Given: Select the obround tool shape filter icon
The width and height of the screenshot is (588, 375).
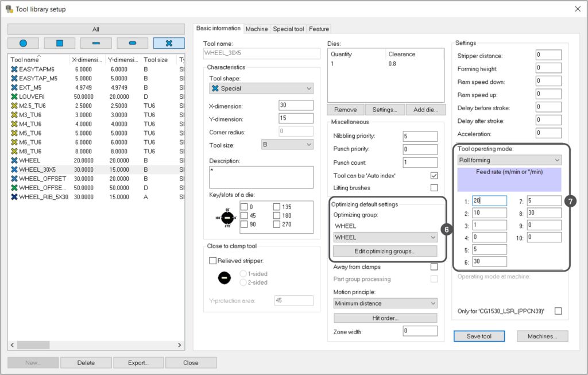Looking at the screenshot, I should pyautogui.click(x=132, y=43).
